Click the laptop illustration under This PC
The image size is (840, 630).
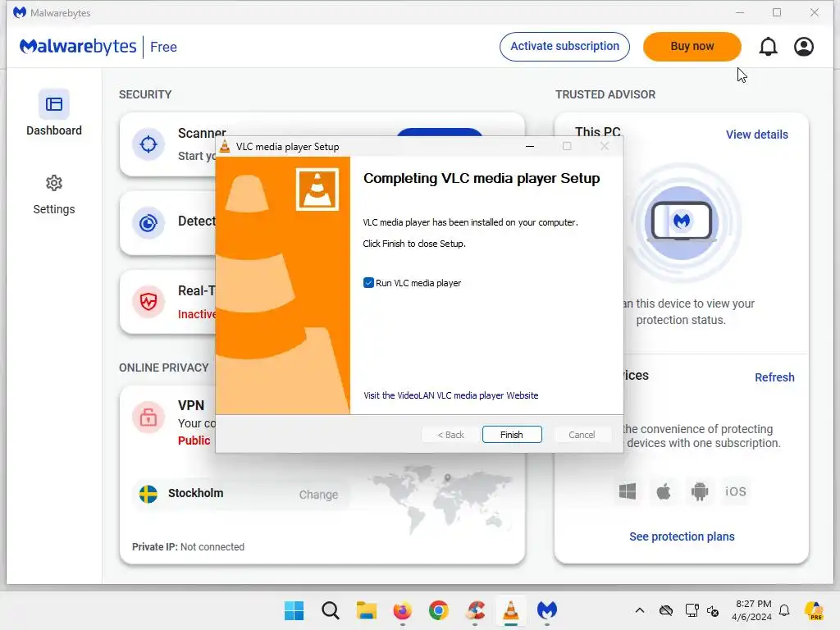[682, 221]
